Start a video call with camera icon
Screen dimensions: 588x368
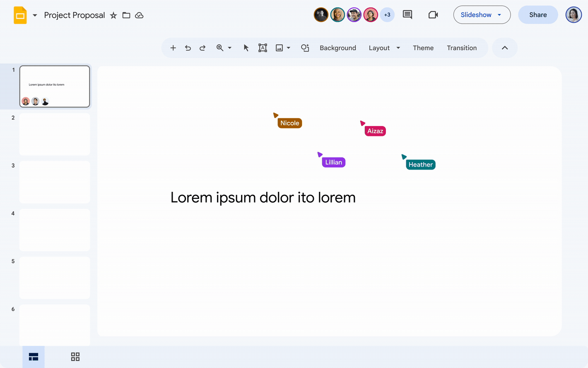click(x=433, y=15)
